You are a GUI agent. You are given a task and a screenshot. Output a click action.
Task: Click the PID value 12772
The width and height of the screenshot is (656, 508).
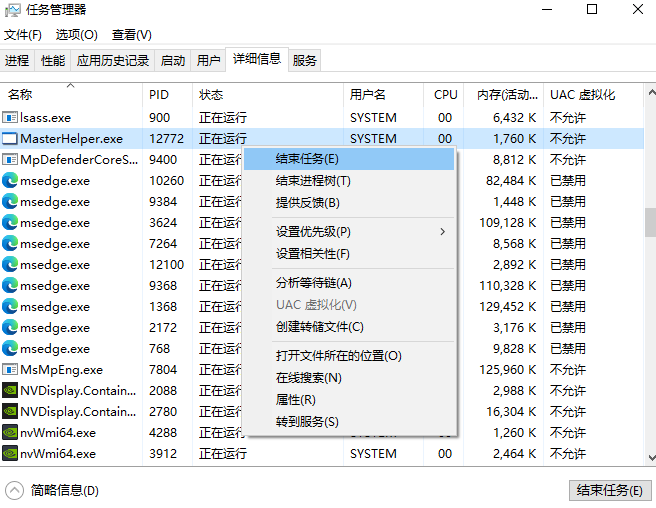[x=167, y=139]
